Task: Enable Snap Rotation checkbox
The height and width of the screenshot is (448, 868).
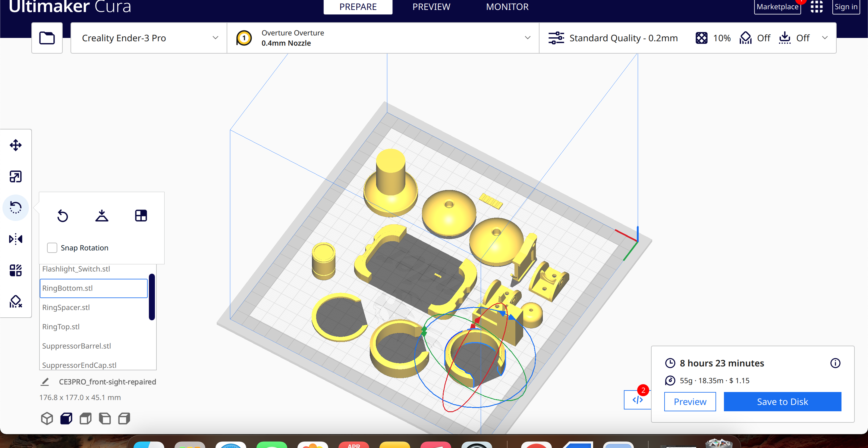Action: click(x=52, y=248)
